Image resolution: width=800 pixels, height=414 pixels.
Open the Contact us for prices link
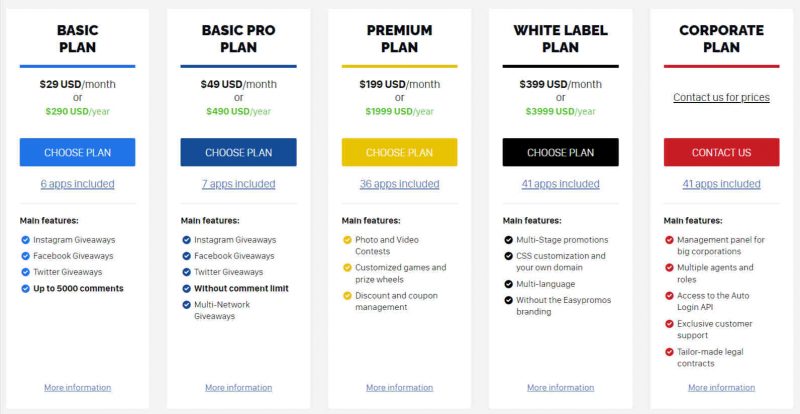click(721, 98)
